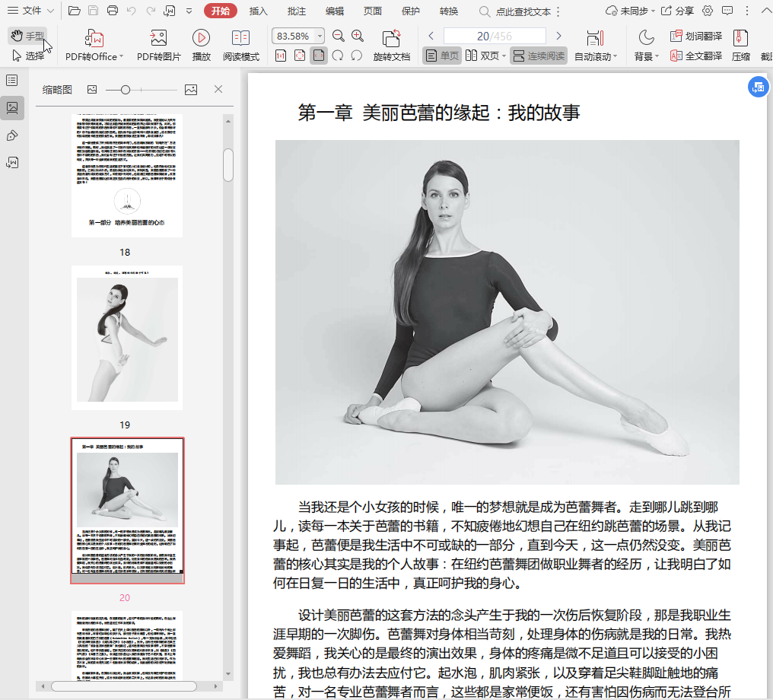This screenshot has height=700, width=773.
Task: Open the feedback chat bubble icon
Action: (x=727, y=11)
